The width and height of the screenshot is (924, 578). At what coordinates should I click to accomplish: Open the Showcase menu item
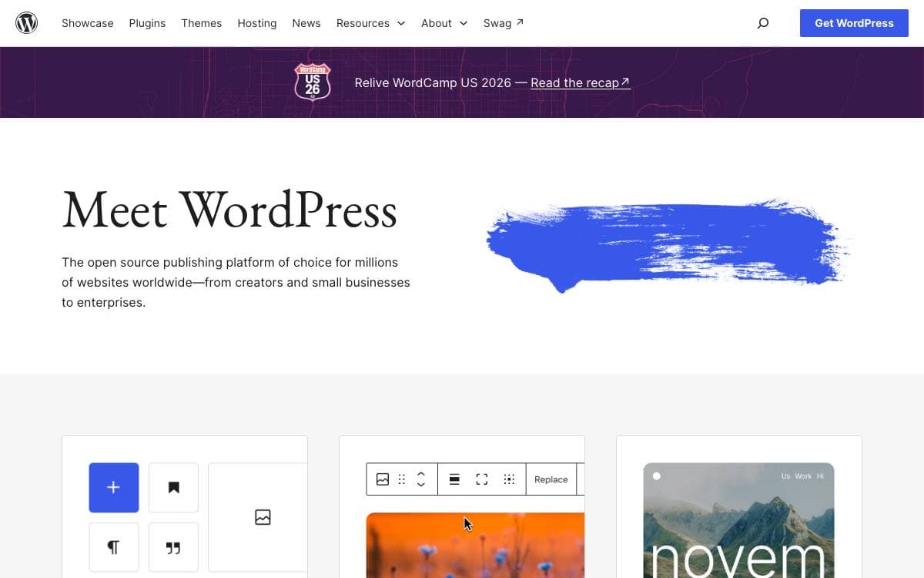88,23
